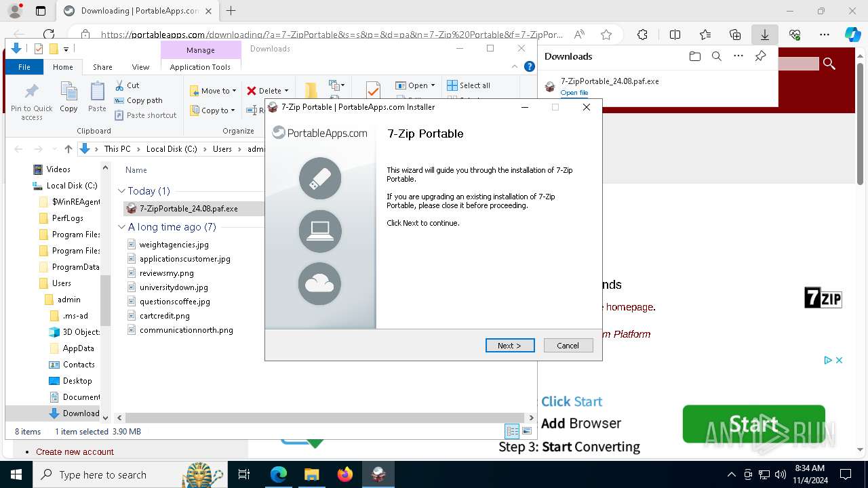Open Edge Collections icon

(x=735, y=35)
